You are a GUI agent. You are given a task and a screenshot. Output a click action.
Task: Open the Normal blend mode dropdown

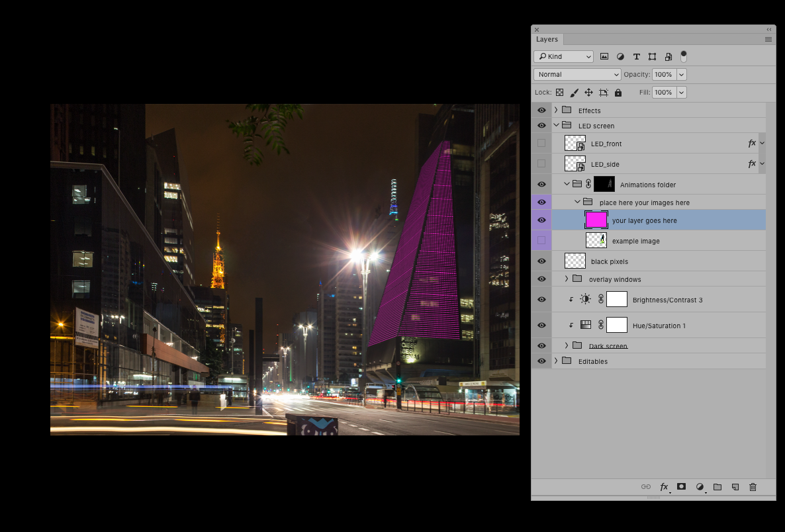[x=577, y=75]
